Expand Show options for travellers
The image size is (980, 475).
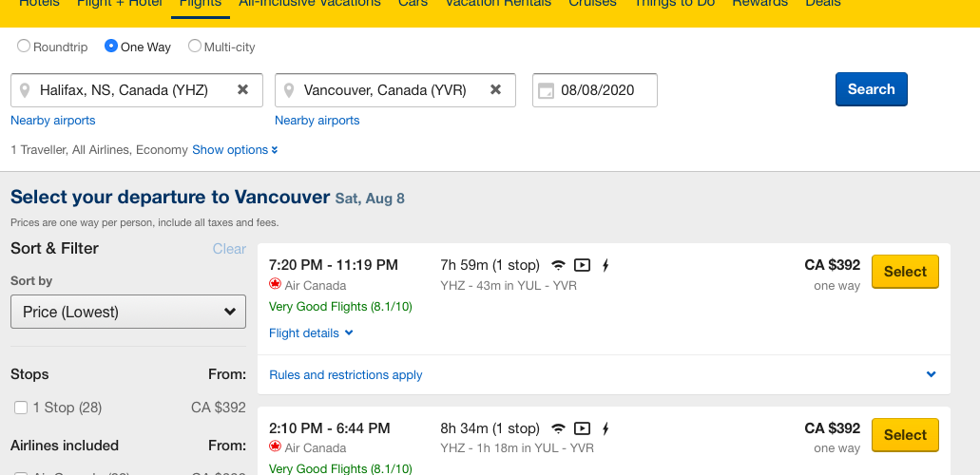(x=235, y=150)
